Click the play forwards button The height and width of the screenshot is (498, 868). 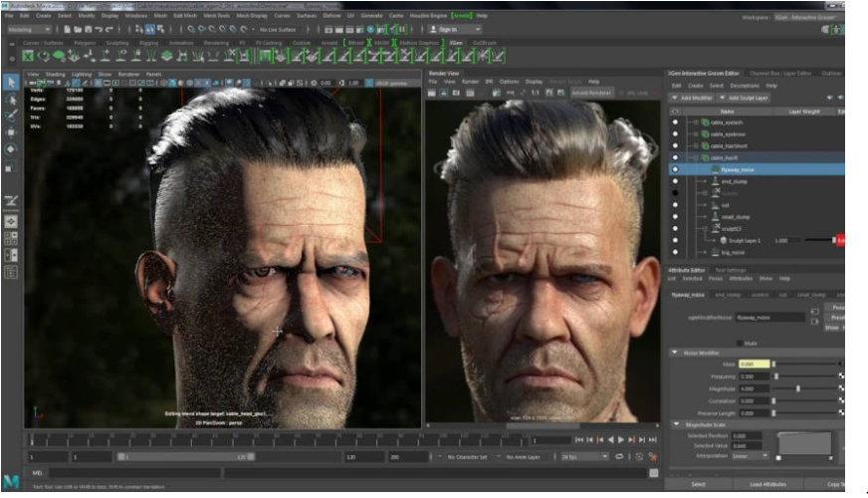point(621,440)
